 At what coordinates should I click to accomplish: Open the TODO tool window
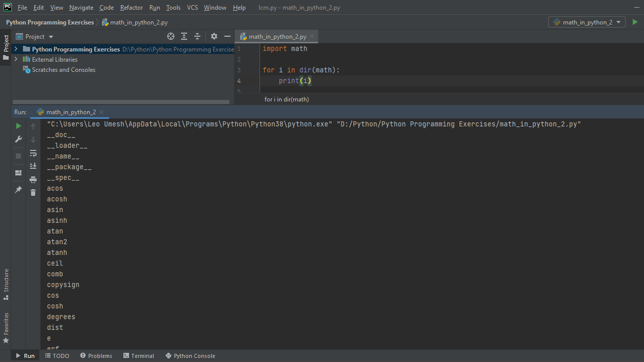(57, 356)
